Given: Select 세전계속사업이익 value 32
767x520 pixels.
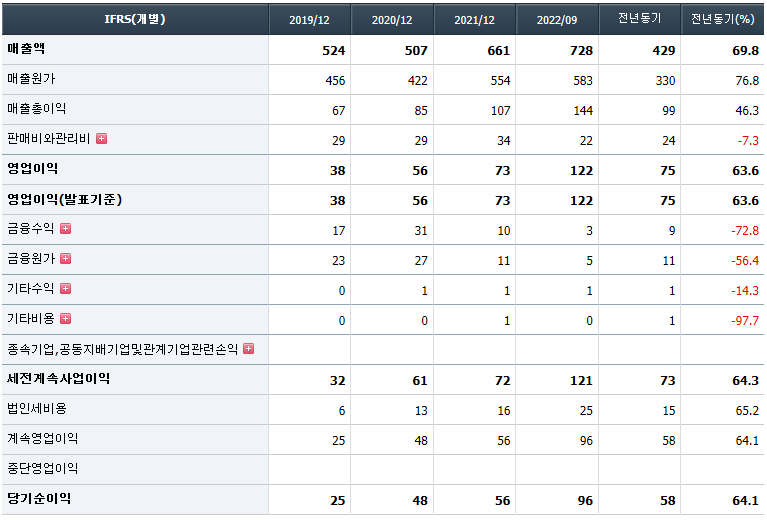Looking at the screenshot, I should click(x=338, y=381).
